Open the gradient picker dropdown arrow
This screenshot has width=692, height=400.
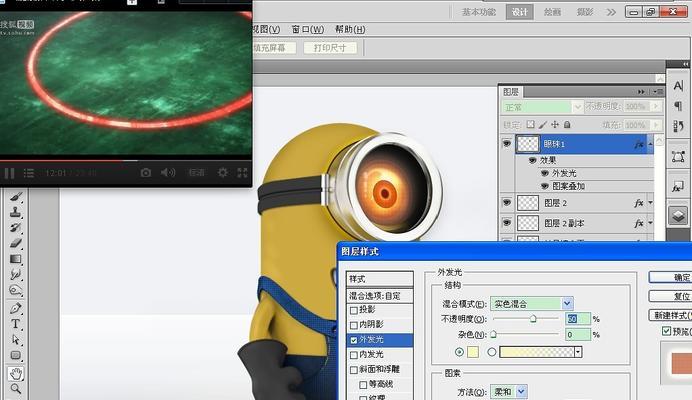(578, 352)
